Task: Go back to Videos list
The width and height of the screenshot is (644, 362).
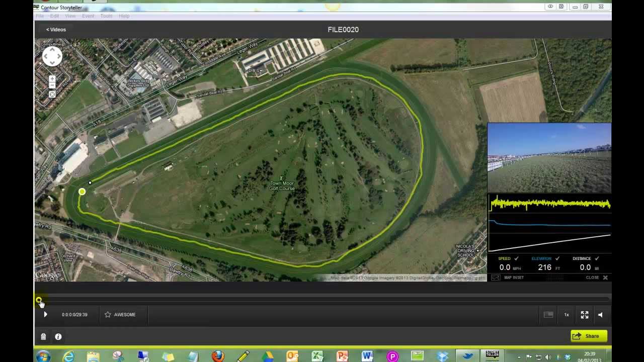Action: (x=56, y=30)
